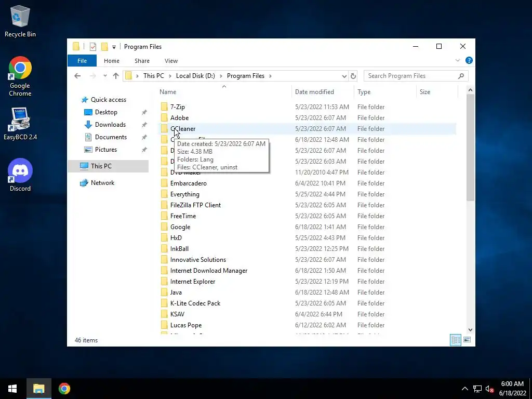Expand the chevron after This PC breadcrumb
Image resolution: width=532 pixels, height=399 pixels.
click(x=170, y=76)
